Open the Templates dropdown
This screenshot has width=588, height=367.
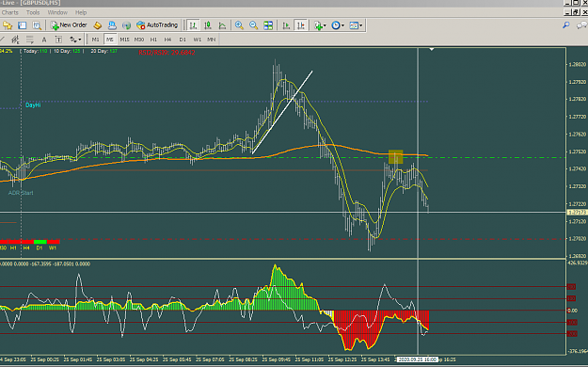tap(356, 25)
